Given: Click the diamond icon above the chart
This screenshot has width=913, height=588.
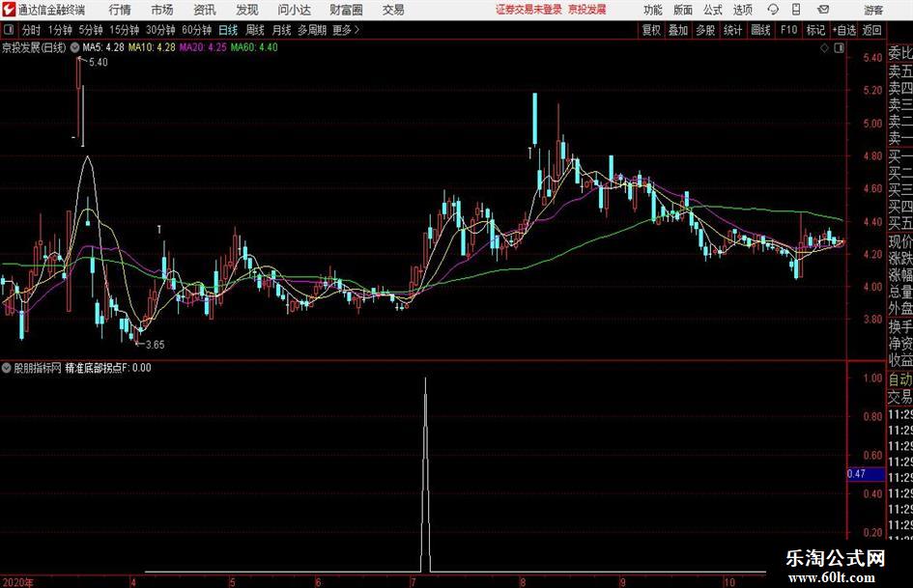Looking at the screenshot, I should tap(824, 48).
